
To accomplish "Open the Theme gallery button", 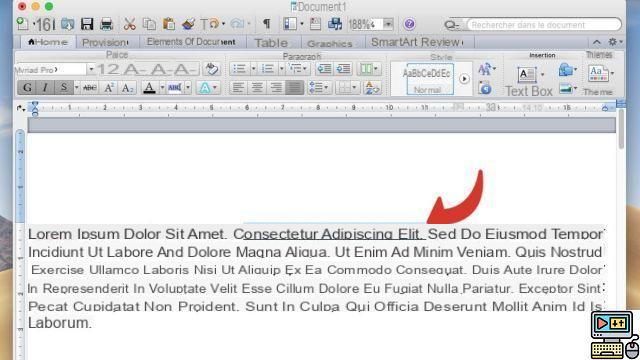I will (x=598, y=80).
